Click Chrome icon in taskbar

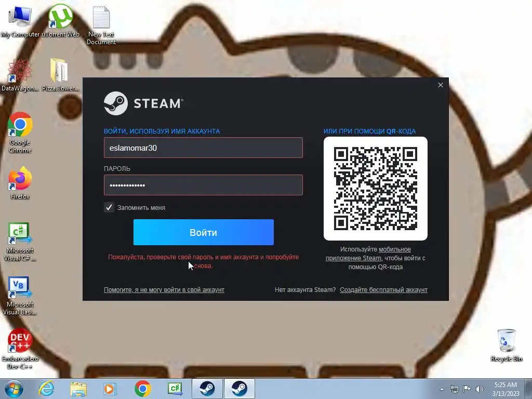tap(142, 389)
